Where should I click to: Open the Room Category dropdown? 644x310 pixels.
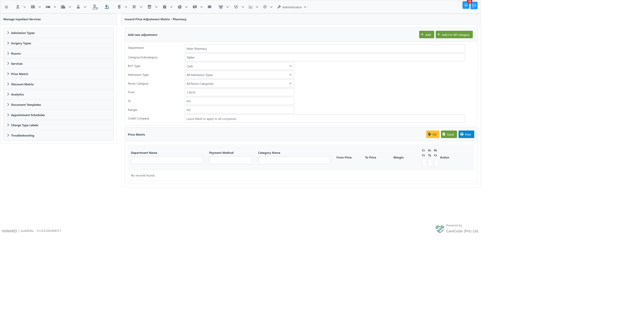239,84
